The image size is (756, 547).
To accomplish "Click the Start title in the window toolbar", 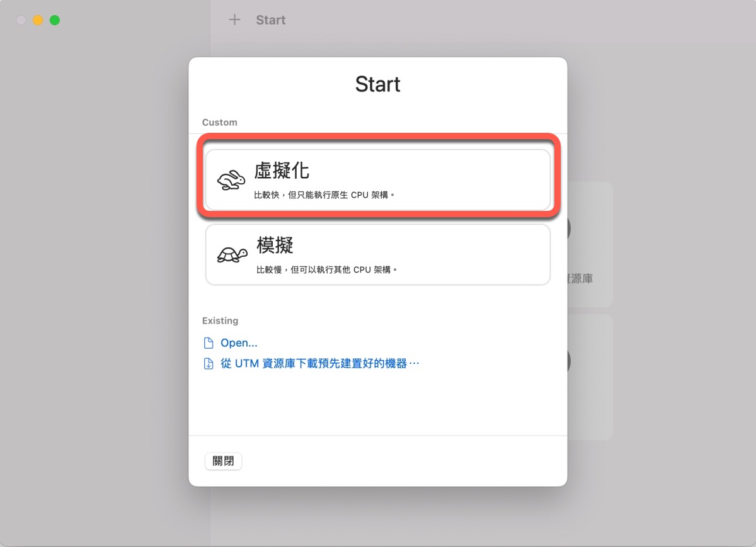I will click(x=271, y=20).
